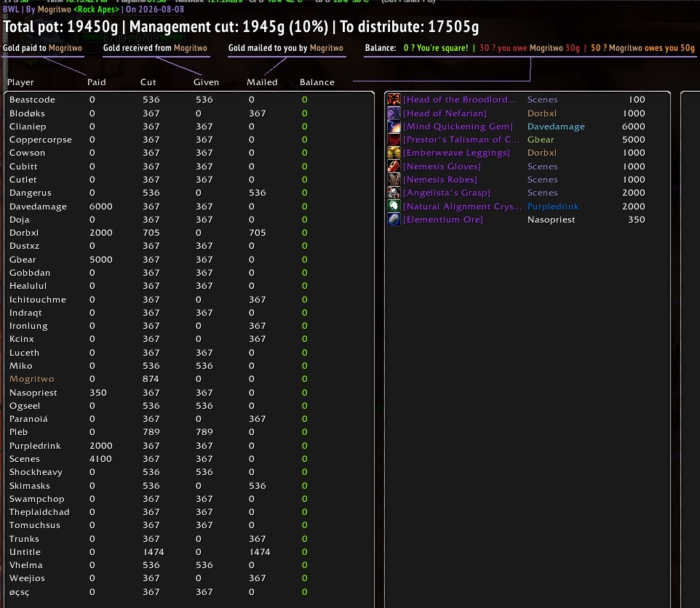Viewport: 700px width, 608px height.
Task: Select the Elementium Ore icon
Action: [x=394, y=220]
